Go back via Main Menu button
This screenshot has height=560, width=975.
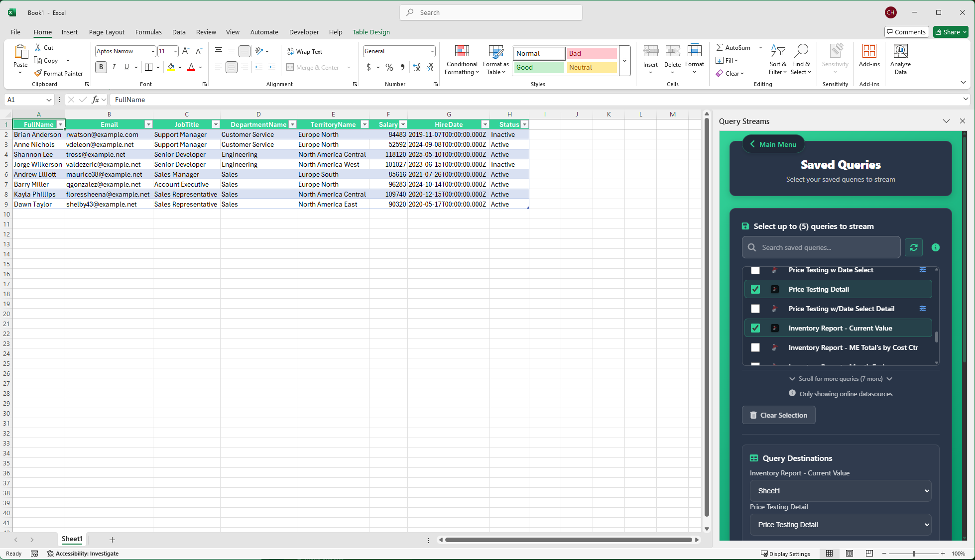click(x=773, y=144)
